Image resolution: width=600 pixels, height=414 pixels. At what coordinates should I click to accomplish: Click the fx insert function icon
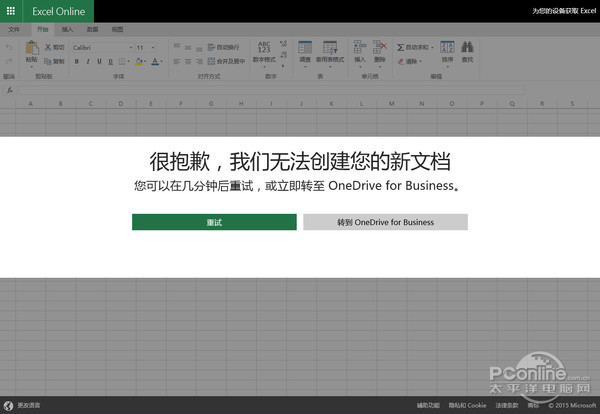pos(10,90)
